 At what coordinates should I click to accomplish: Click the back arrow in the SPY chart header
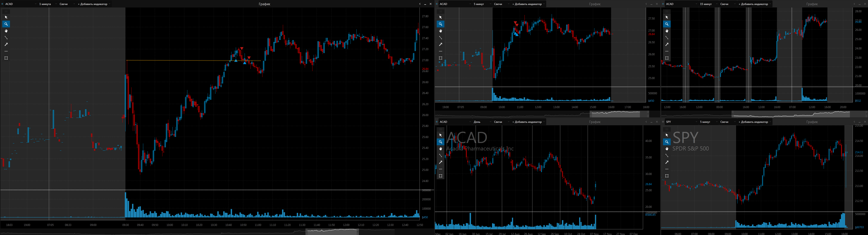[x=854, y=122]
